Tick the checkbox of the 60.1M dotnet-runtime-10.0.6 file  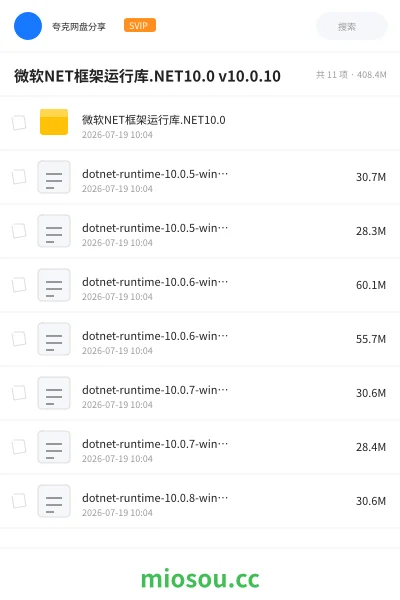tap(19, 285)
